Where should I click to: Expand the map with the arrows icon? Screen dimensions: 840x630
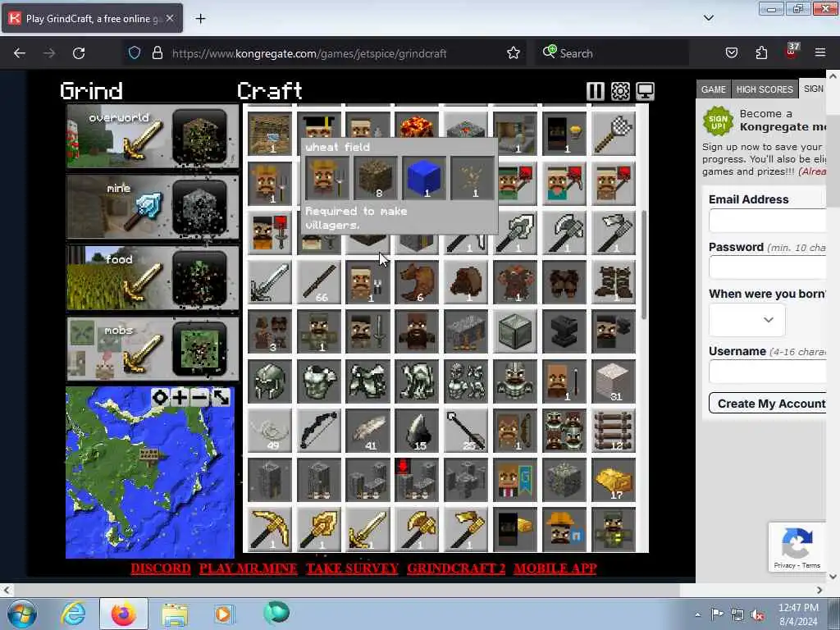coord(220,398)
